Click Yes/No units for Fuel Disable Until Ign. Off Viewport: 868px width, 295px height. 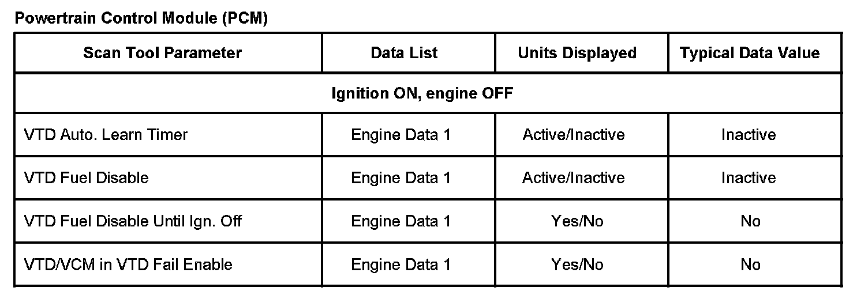click(x=577, y=221)
